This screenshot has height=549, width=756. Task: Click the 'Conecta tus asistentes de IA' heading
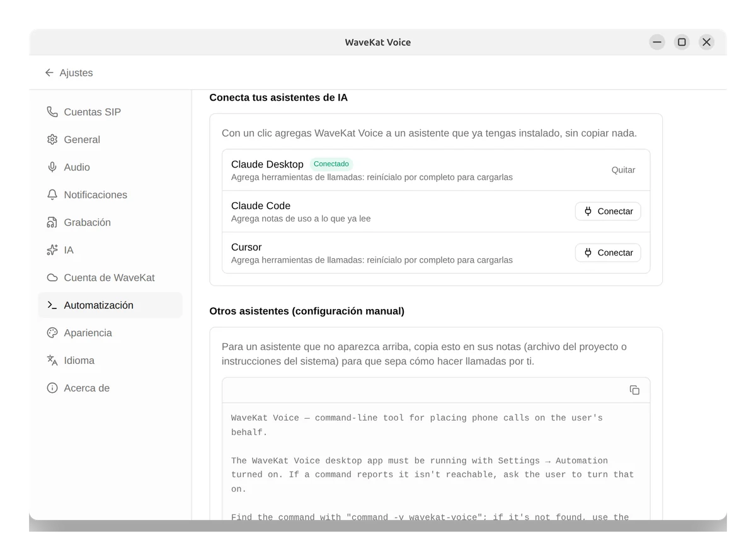[278, 98]
